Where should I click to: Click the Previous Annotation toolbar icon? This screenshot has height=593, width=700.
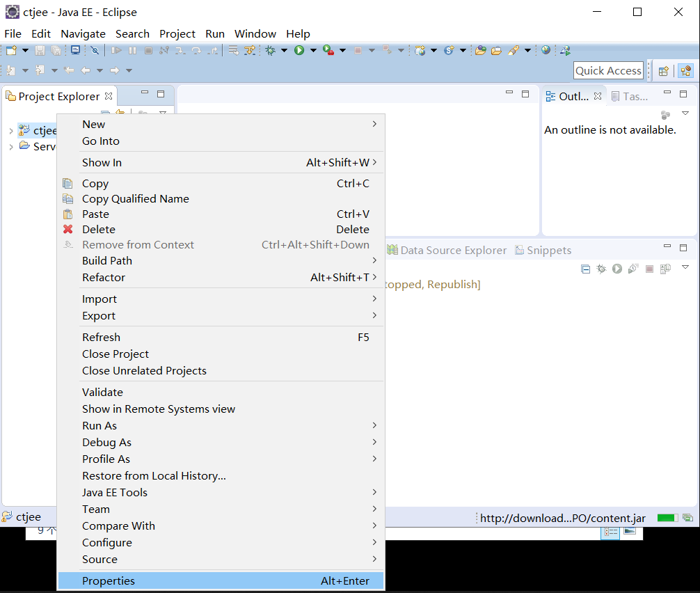[x=40, y=70]
